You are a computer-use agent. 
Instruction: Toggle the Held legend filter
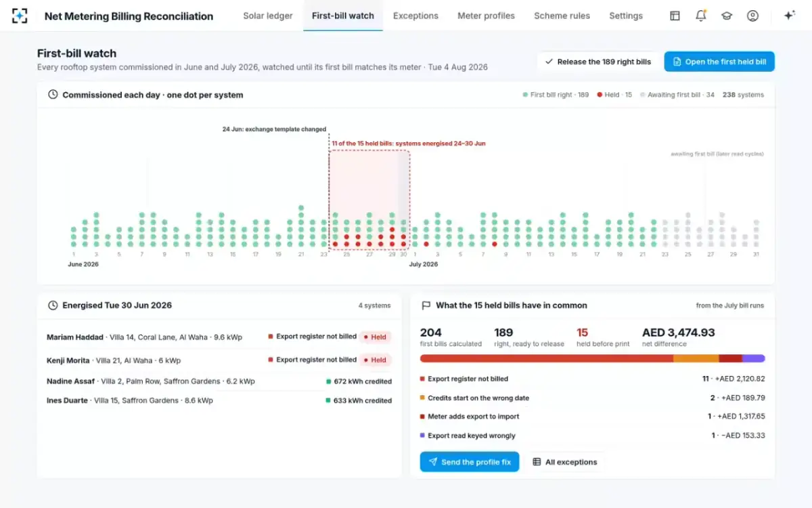(x=614, y=95)
